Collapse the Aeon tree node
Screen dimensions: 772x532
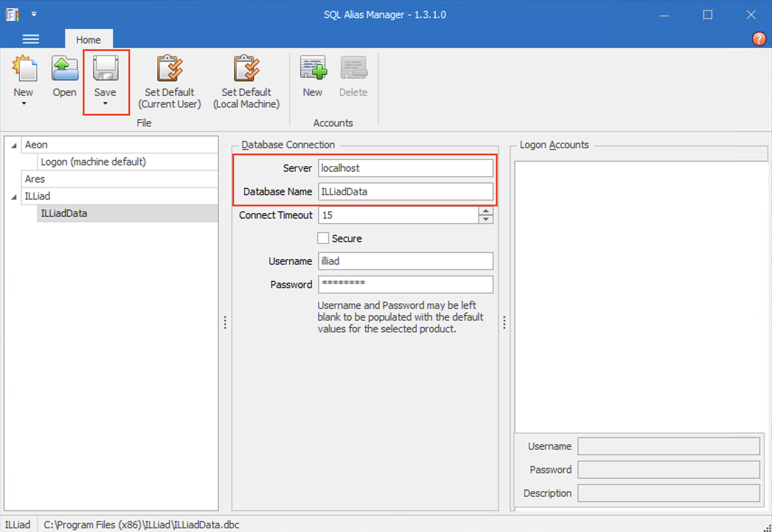pyautogui.click(x=14, y=145)
